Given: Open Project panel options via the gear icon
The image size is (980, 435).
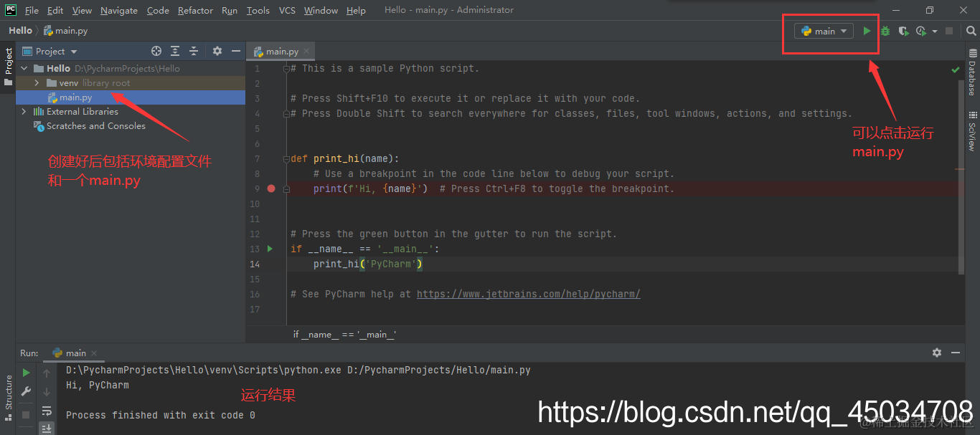Looking at the screenshot, I should pos(217,51).
